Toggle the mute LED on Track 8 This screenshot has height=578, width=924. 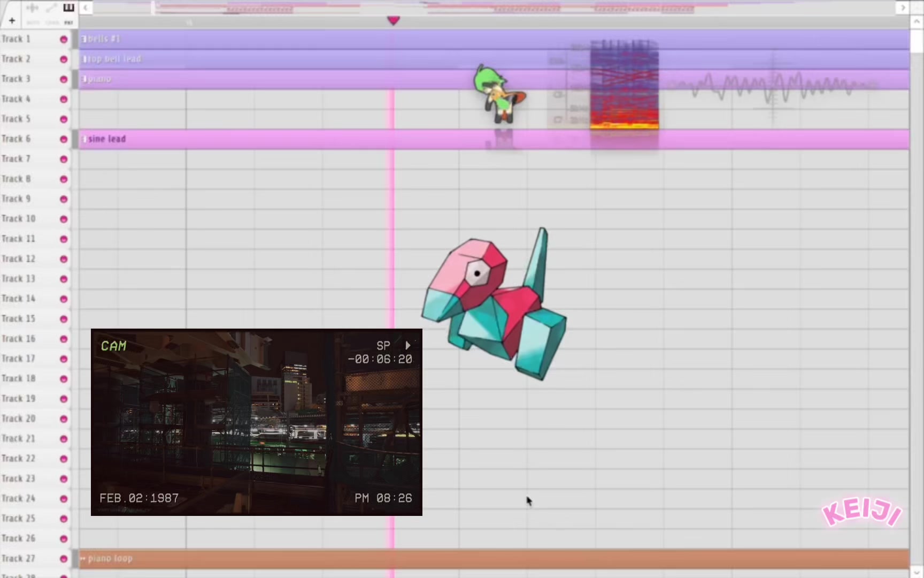tap(64, 179)
